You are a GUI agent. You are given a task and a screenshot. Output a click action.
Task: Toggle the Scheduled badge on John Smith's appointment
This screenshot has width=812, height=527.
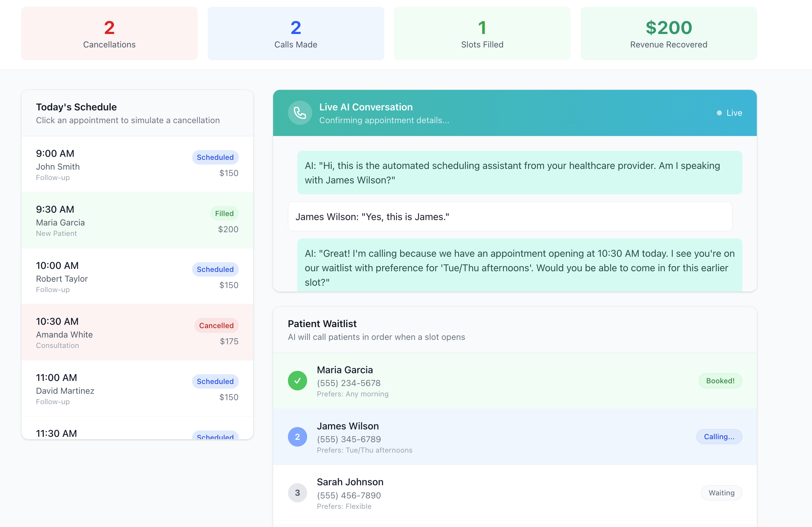click(215, 157)
